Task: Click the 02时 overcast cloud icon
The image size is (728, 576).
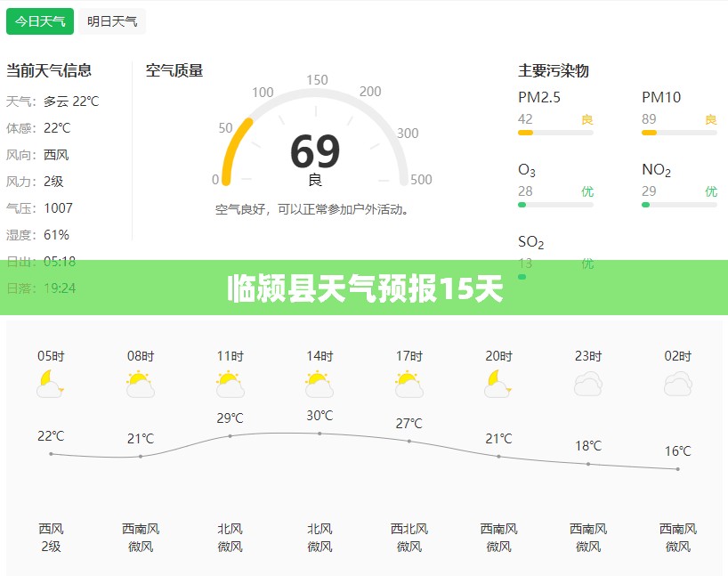Action: coord(678,384)
